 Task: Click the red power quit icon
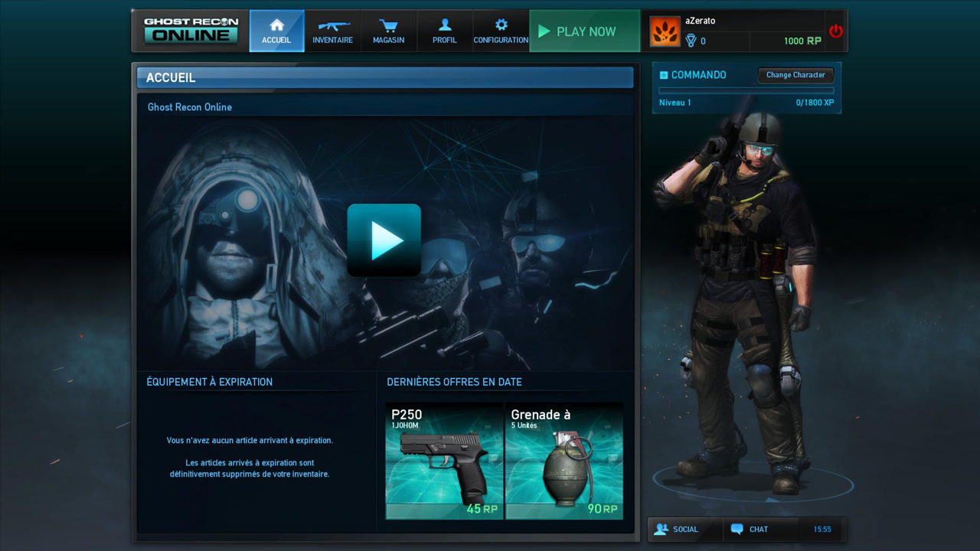(835, 31)
